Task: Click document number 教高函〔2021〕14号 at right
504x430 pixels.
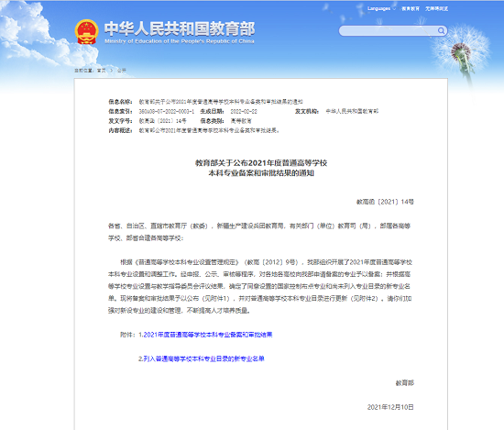Action: click(x=385, y=202)
